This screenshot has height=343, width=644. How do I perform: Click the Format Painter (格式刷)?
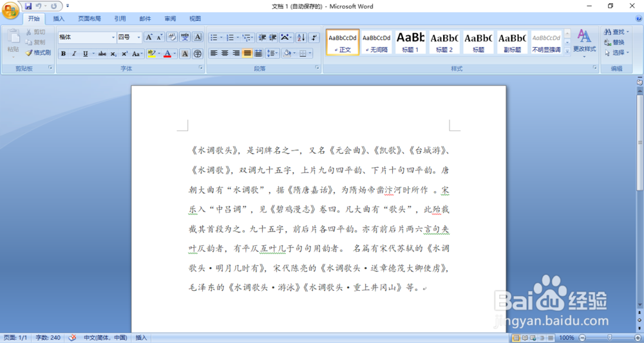click(38, 53)
